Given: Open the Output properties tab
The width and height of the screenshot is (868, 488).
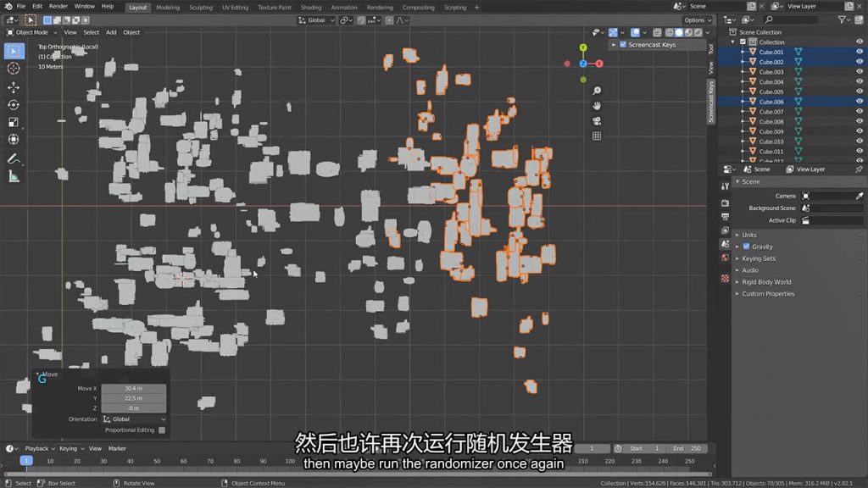Looking at the screenshot, I should (726, 217).
